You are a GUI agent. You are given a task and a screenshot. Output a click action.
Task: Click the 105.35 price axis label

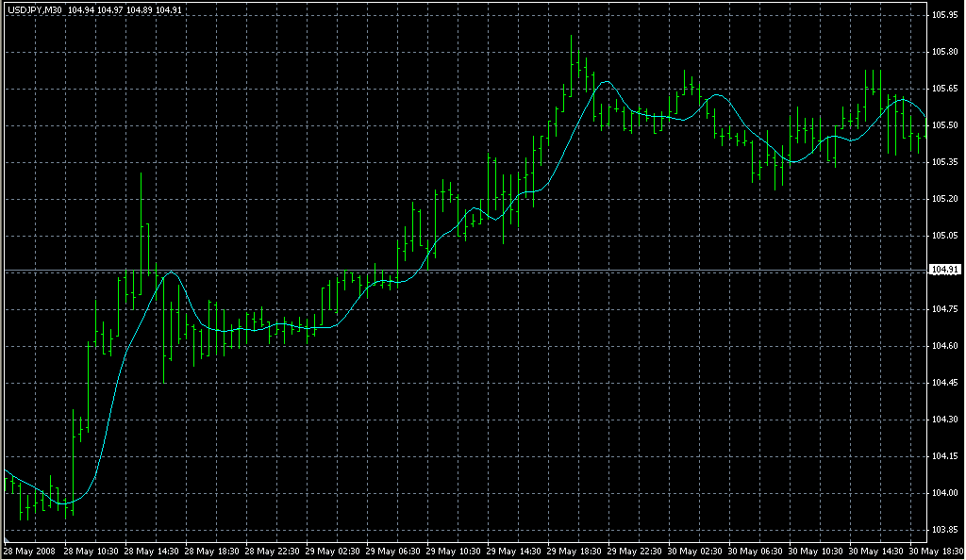click(x=944, y=162)
